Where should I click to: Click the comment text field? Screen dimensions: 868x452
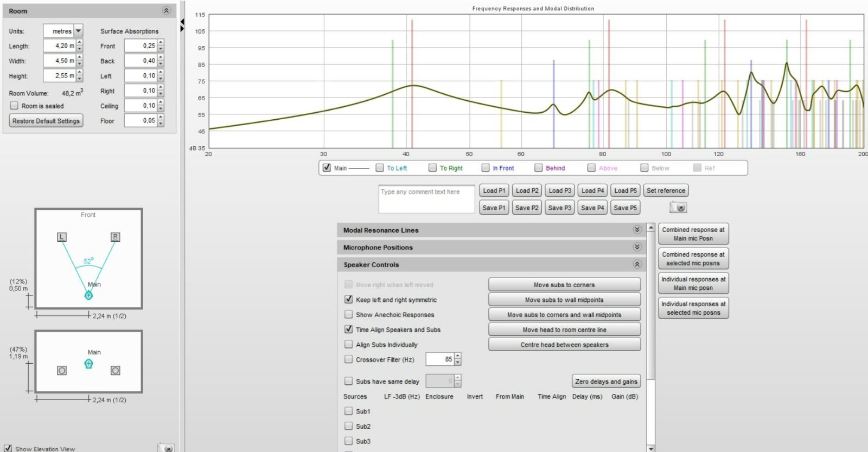(427, 199)
